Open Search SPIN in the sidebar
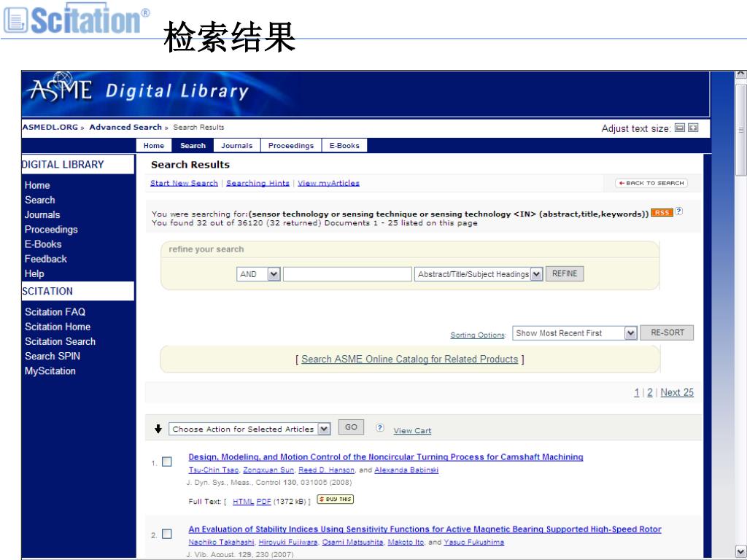The height and width of the screenshot is (560, 747). (53, 356)
